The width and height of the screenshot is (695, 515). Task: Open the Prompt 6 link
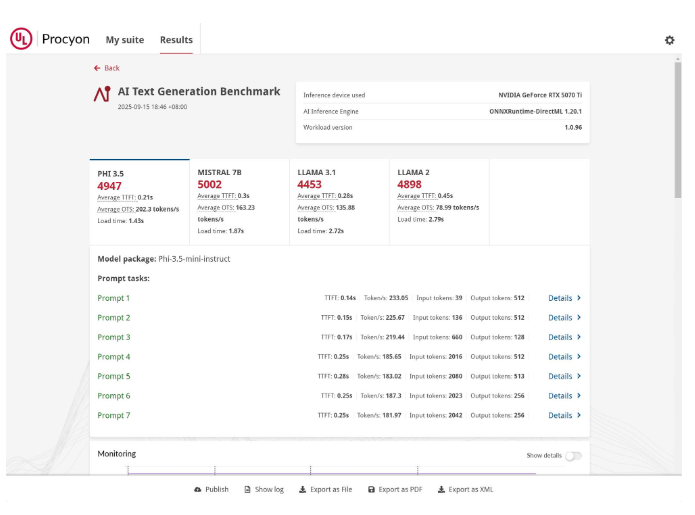point(113,395)
